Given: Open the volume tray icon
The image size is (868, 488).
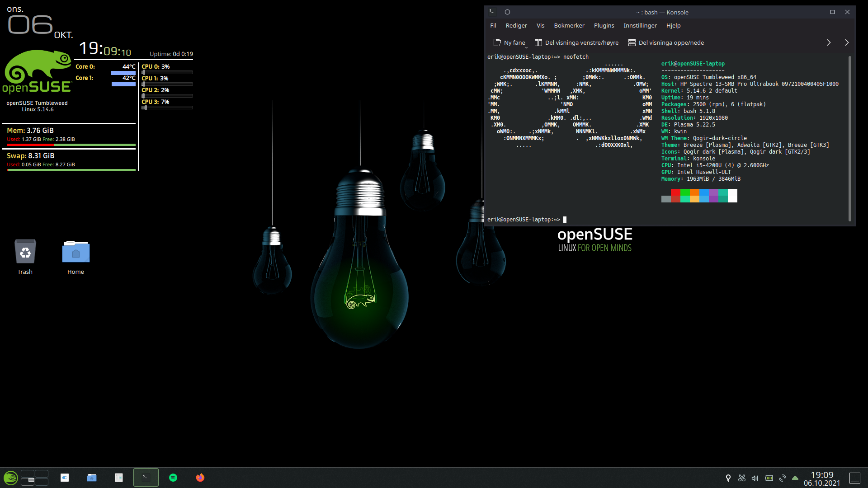Looking at the screenshot, I should [755, 478].
